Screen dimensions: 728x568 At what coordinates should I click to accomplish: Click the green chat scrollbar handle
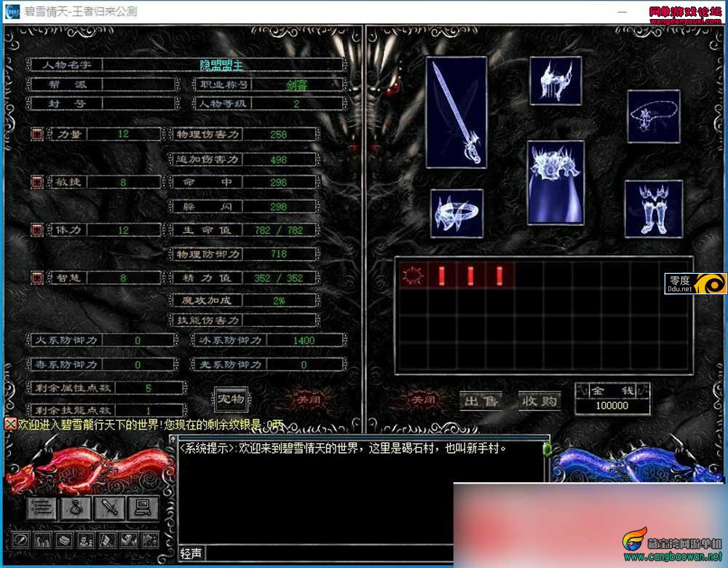tap(547, 449)
